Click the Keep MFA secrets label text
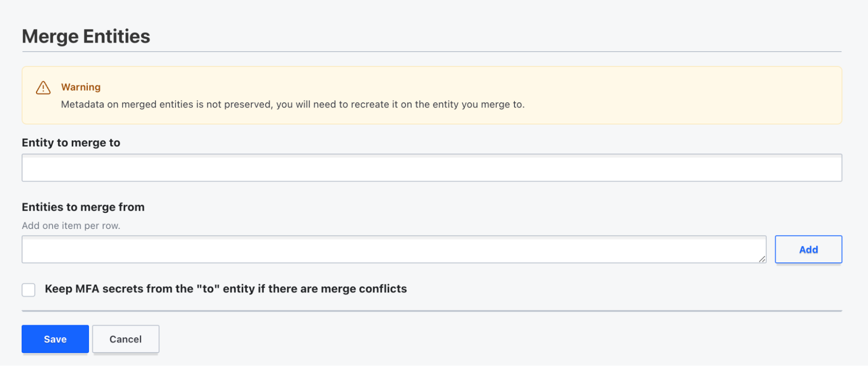Image resolution: width=868 pixels, height=366 pixels. coord(225,289)
